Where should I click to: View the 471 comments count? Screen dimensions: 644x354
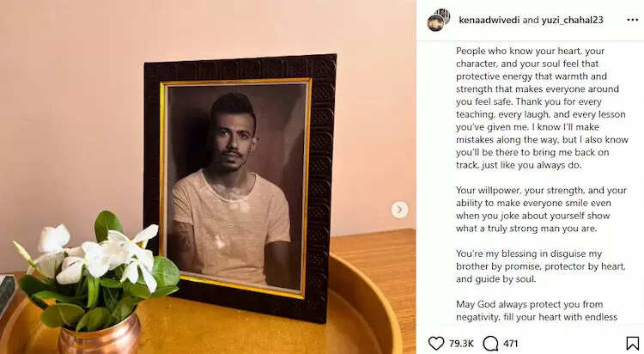(511, 344)
